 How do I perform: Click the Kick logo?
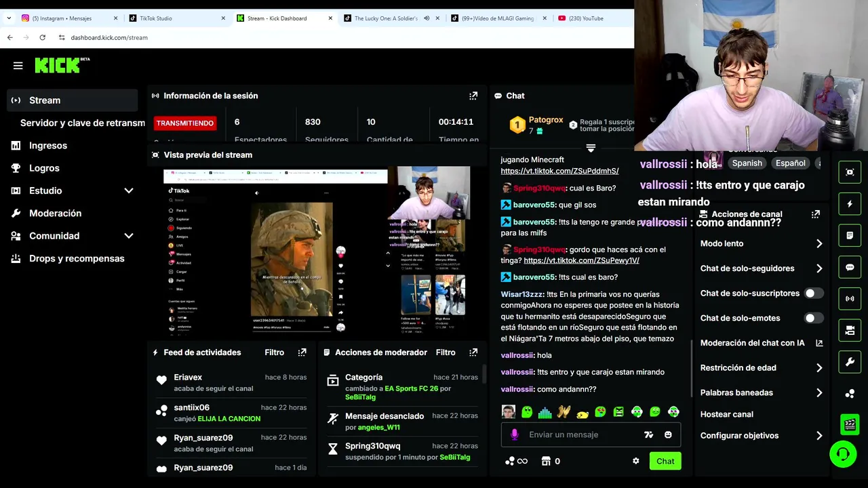[62, 65]
